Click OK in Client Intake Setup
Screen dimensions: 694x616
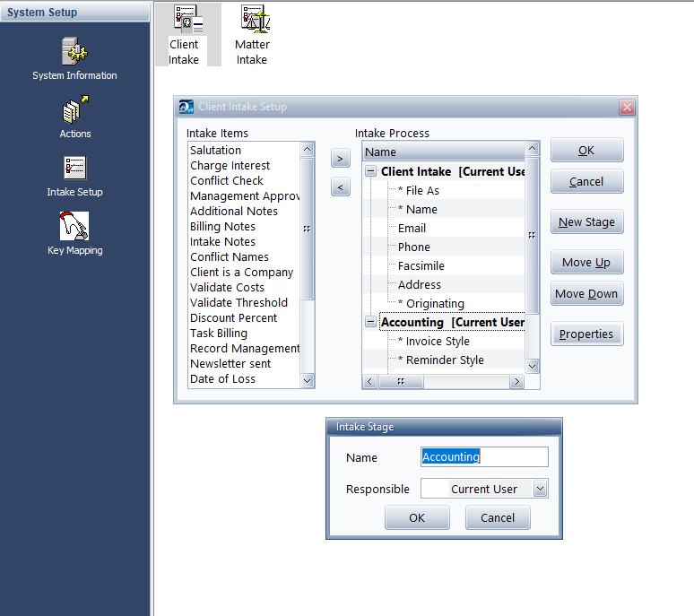[x=587, y=151]
